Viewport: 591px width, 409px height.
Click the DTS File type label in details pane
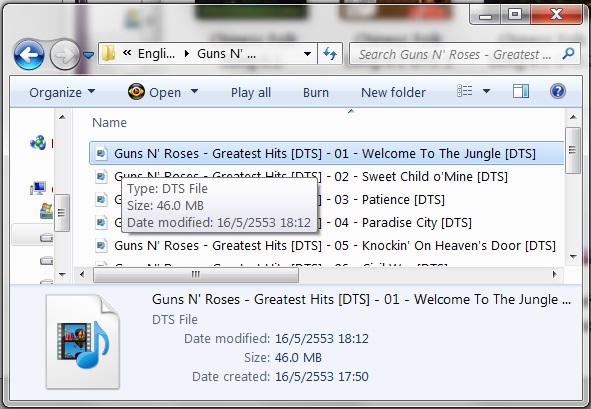pos(175,319)
